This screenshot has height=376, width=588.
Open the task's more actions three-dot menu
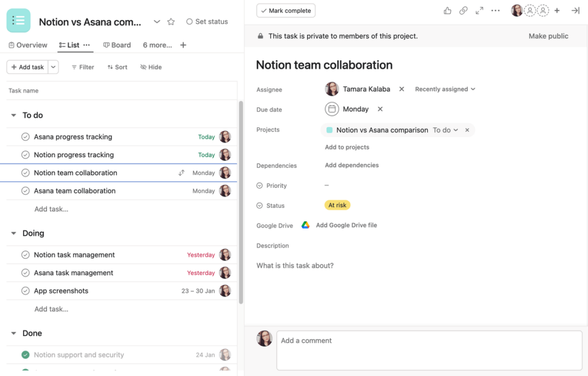pyautogui.click(x=495, y=10)
